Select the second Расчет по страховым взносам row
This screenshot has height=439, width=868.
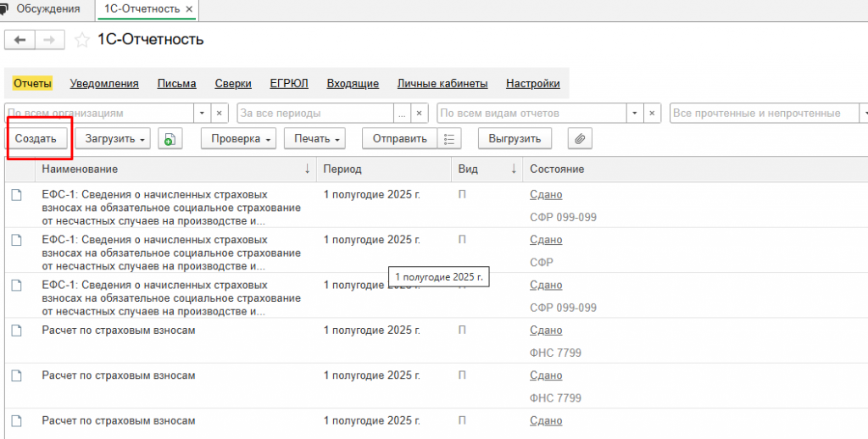coord(437,386)
